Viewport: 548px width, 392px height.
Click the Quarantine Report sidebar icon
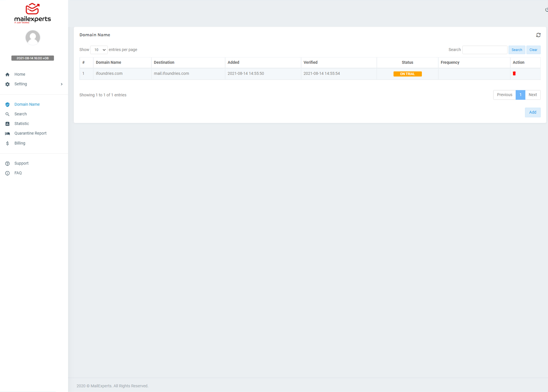(x=7, y=133)
